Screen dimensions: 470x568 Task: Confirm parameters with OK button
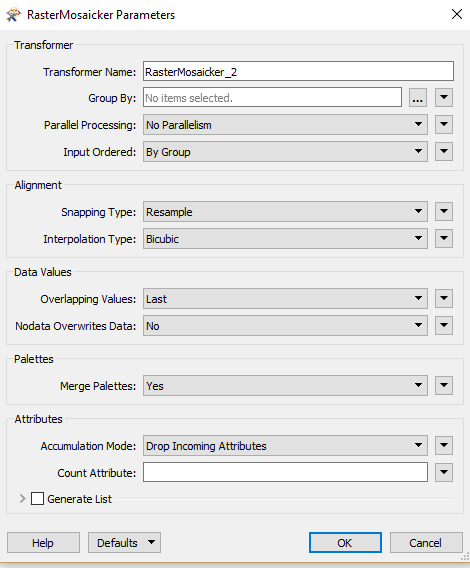(345, 542)
